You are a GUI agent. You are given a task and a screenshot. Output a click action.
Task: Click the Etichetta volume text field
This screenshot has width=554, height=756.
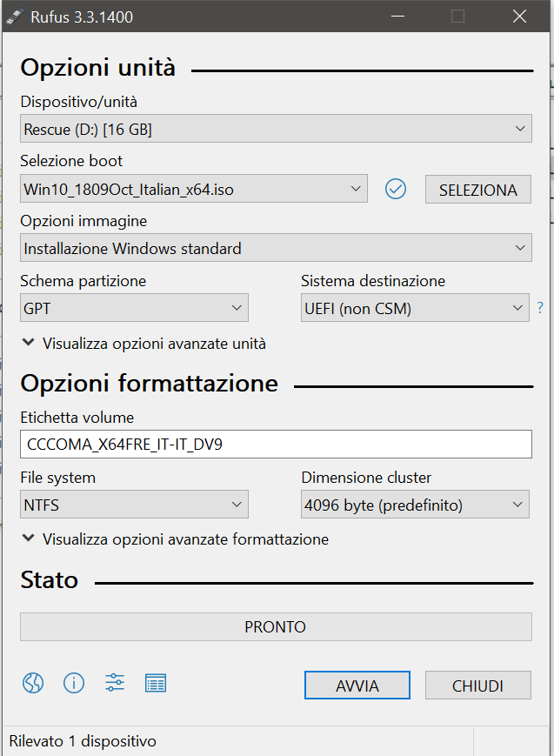[x=275, y=444]
